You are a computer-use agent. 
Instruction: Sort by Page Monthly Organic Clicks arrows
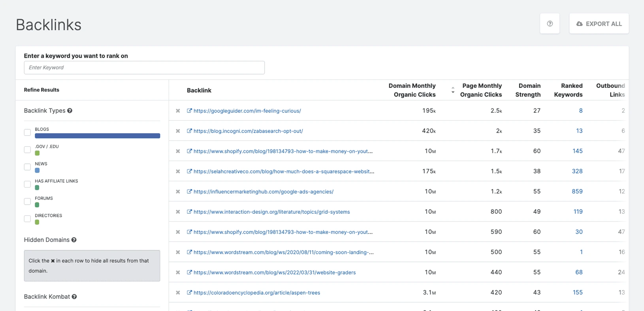pyautogui.click(x=453, y=90)
